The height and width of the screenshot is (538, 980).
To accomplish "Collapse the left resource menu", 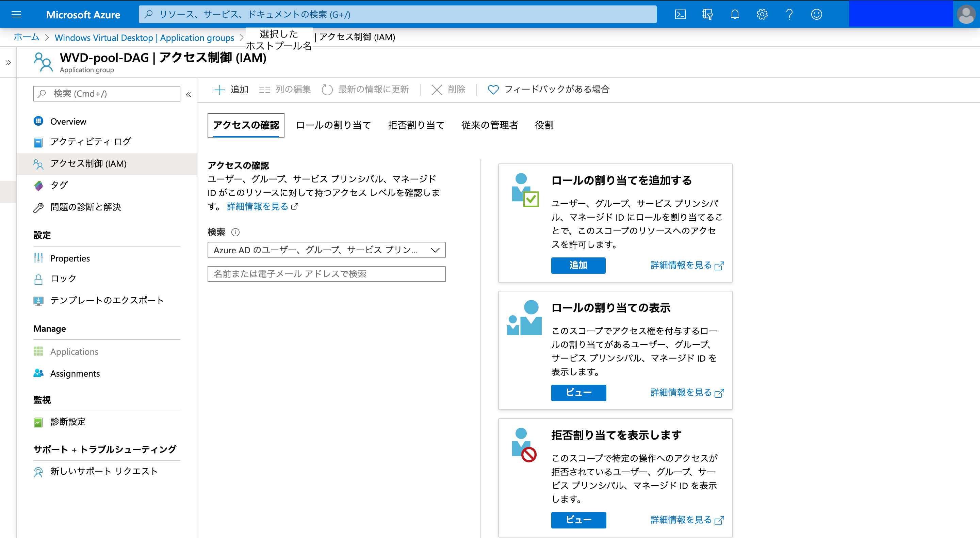I will [x=188, y=94].
